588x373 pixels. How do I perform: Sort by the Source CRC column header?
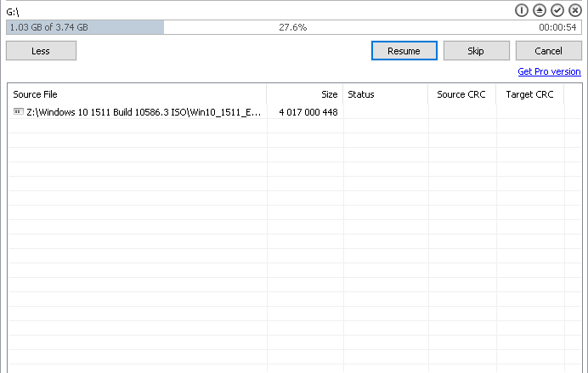462,94
